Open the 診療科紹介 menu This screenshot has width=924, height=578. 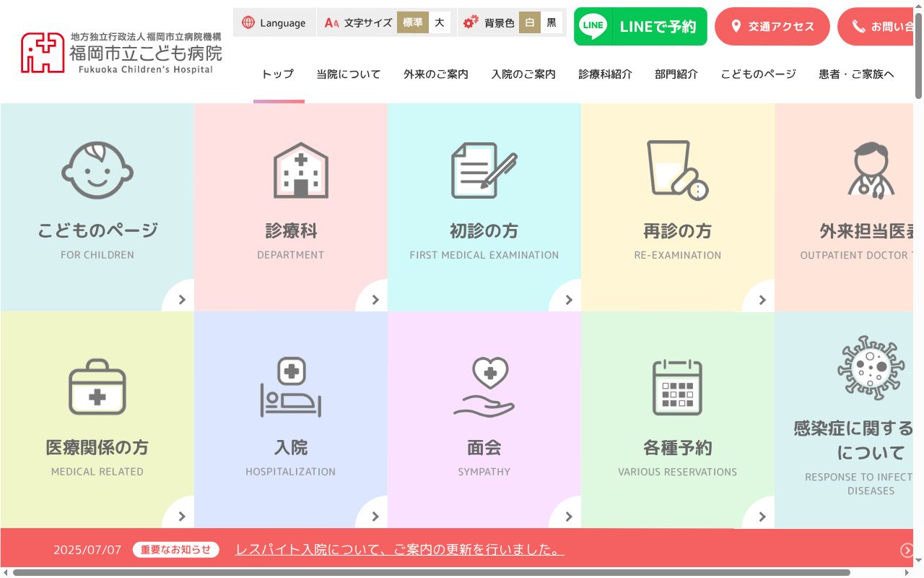coord(605,74)
